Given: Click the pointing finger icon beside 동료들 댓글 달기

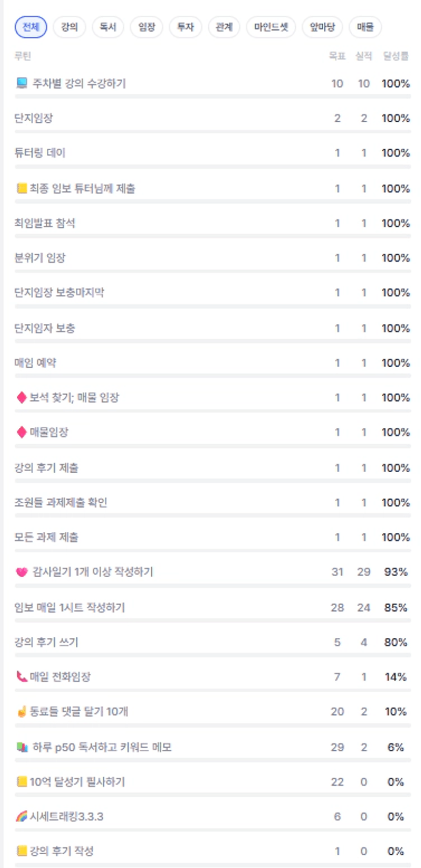Looking at the screenshot, I should click(x=21, y=712).
